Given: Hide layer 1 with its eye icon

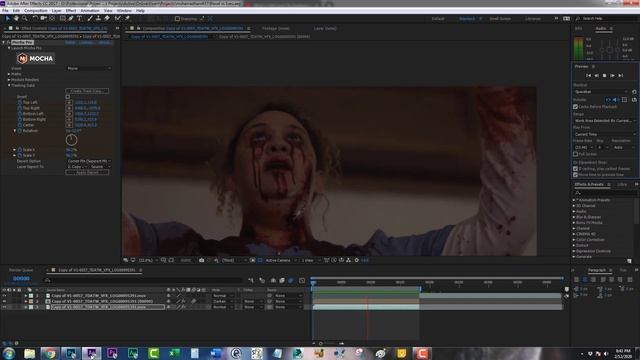Looking at the screenshot, I should coord(4,296).
